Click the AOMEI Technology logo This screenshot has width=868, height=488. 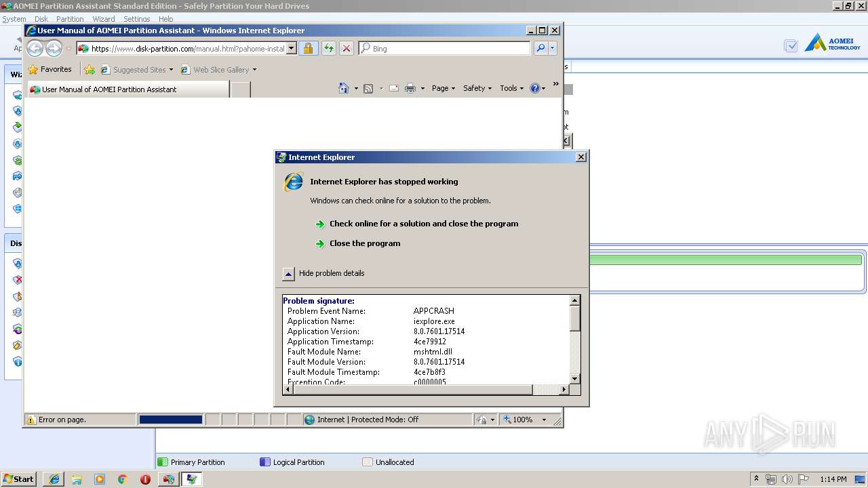(833, 43)
